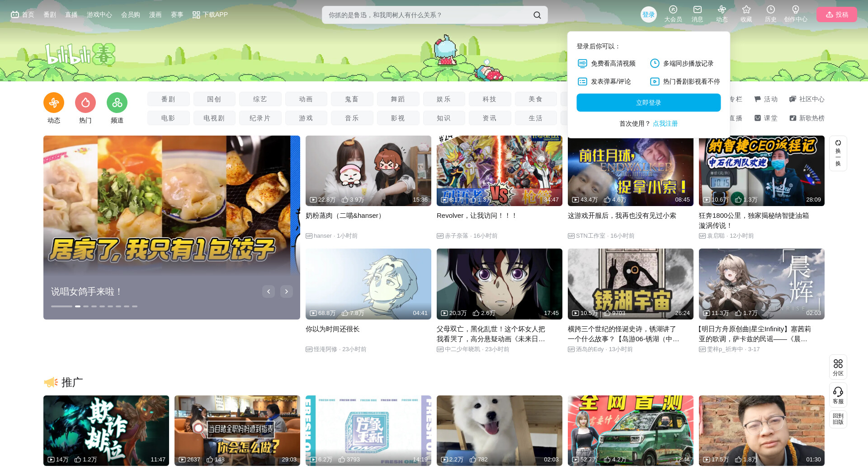Click the bilibili logo
This screenshot has height=470, width=868.
80,55
